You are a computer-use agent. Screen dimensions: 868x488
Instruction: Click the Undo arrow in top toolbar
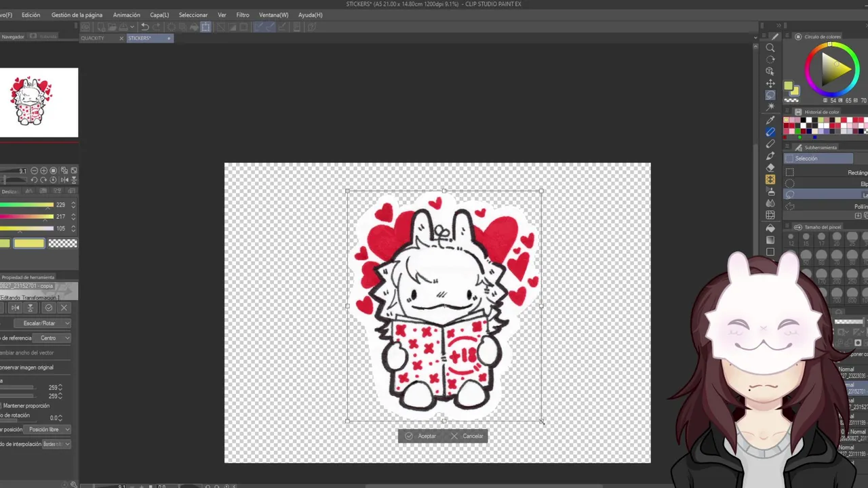coord(144,27)
